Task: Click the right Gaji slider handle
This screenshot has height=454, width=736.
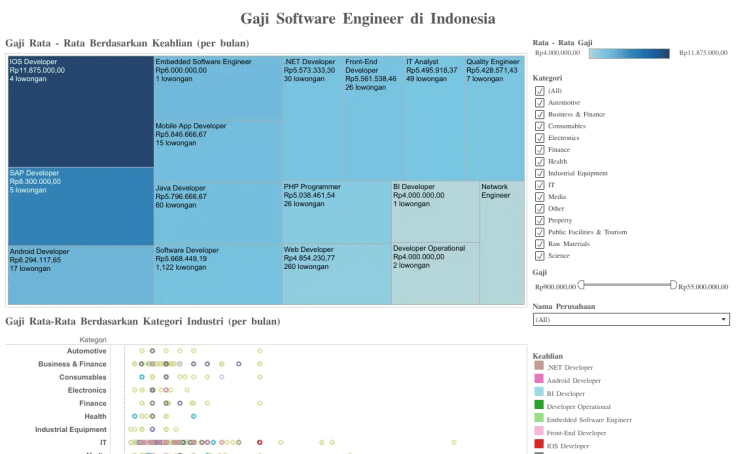Action: [x=673, y=285]
